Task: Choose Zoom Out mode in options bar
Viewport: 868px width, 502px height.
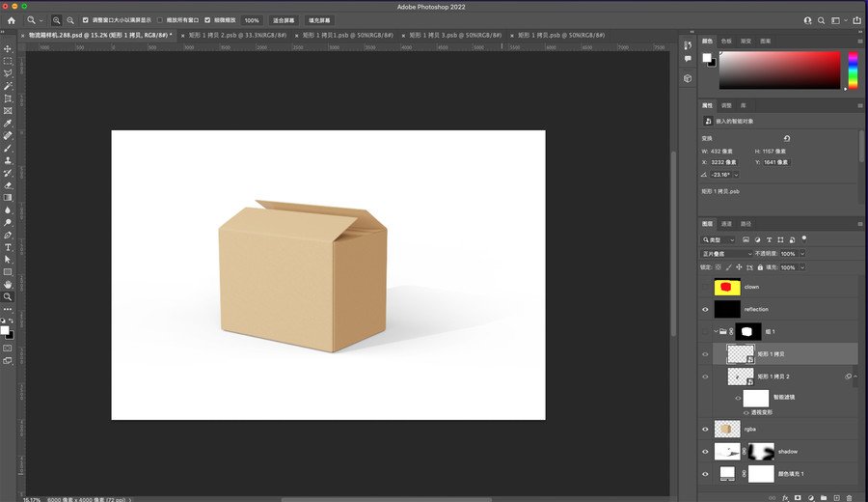Action: click(70, 20)
